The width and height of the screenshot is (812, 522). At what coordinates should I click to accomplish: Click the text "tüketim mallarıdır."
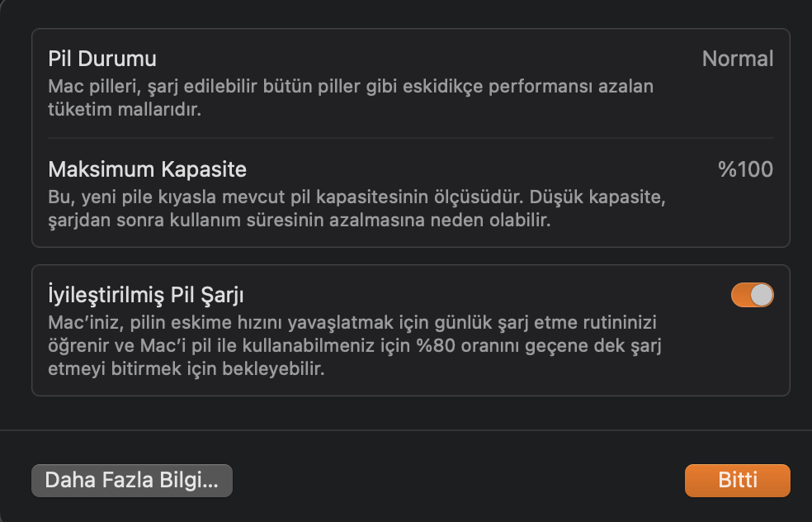[x=125, y=109]
